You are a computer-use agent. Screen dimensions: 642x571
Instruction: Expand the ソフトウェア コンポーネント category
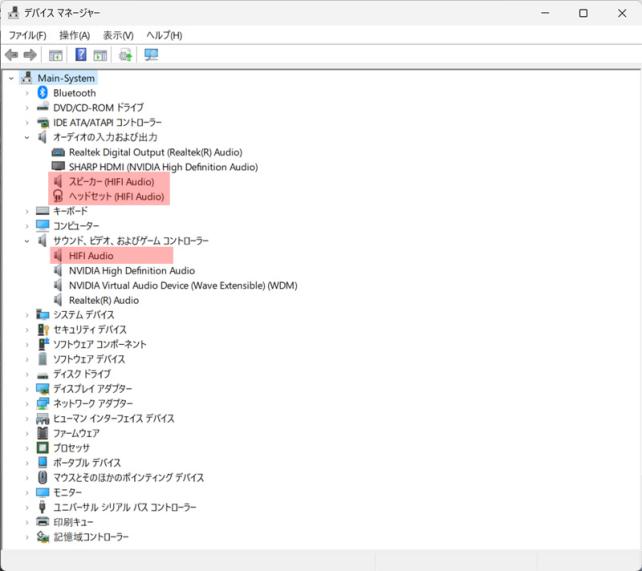point(27,345)
